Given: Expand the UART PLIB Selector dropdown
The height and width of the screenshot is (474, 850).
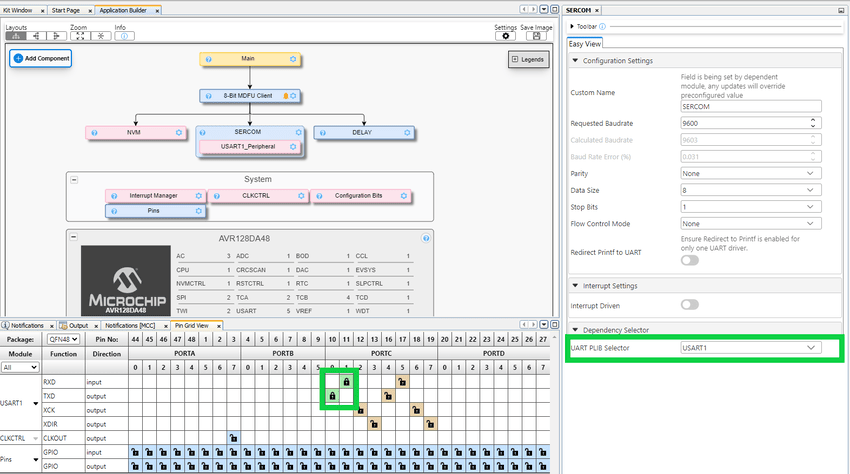Looking at the screenshot, I should 750,348.
